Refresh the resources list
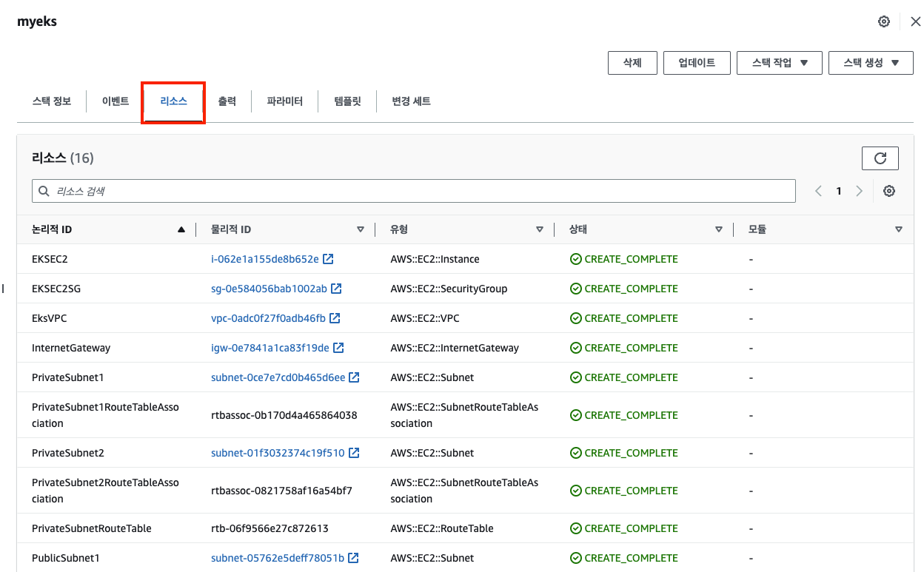Screen dimensions: 924x572 click(880, 158)
